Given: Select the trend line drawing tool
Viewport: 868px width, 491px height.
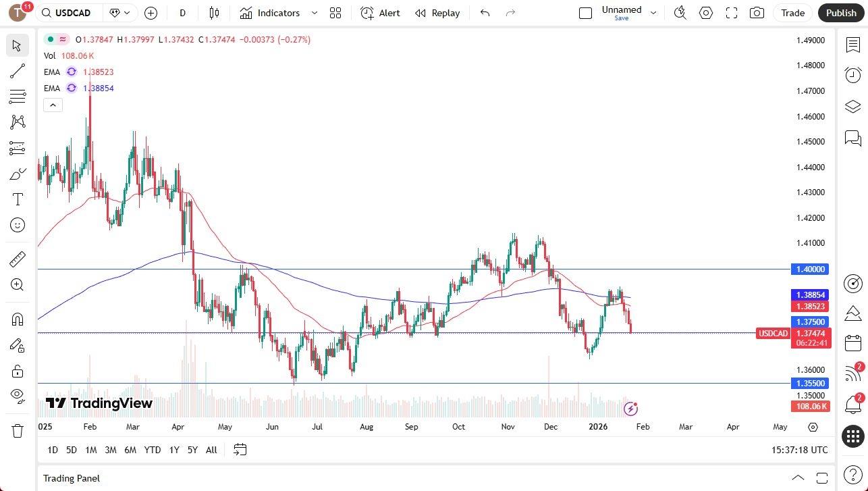Looking at the screenshot, I should point(17,71).
